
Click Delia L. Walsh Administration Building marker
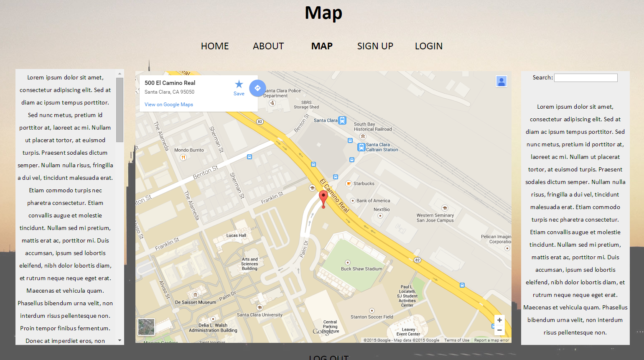(213, 319)
